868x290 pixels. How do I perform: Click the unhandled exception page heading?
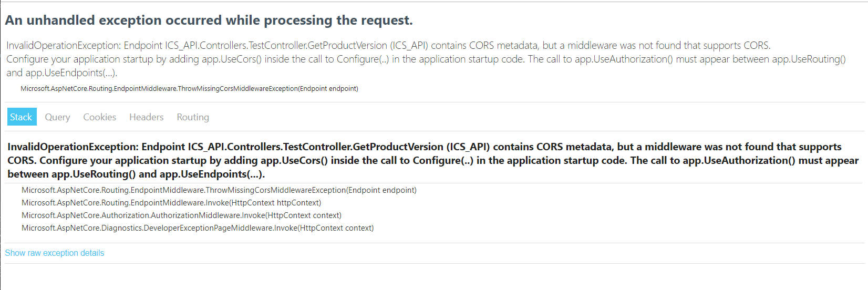(209, 20)
